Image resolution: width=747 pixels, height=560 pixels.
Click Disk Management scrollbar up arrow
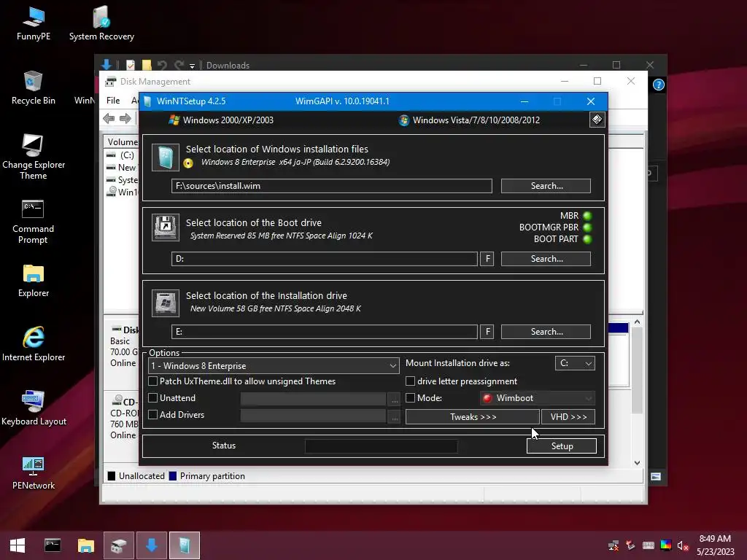click(637, 322)
